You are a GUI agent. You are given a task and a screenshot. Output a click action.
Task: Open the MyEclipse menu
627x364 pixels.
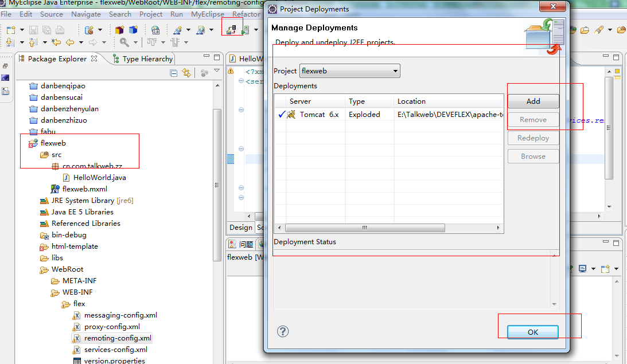point(208,14)
